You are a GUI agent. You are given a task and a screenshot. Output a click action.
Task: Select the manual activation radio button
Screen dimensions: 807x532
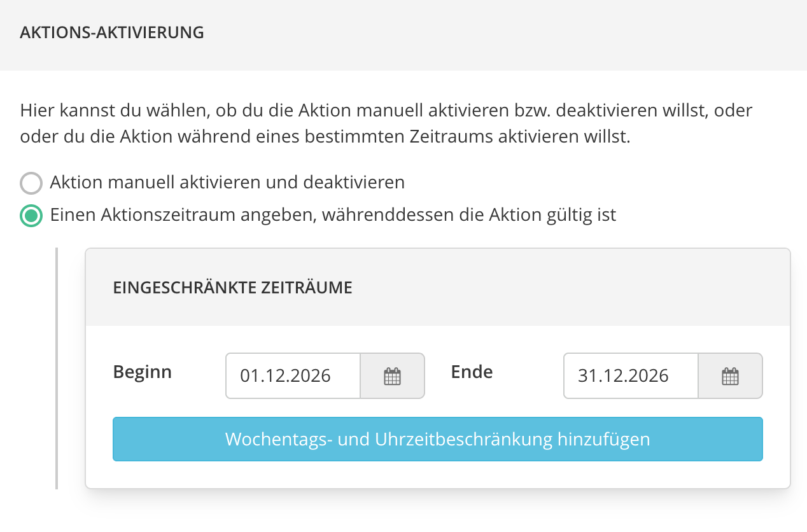(x=31, y=183)
